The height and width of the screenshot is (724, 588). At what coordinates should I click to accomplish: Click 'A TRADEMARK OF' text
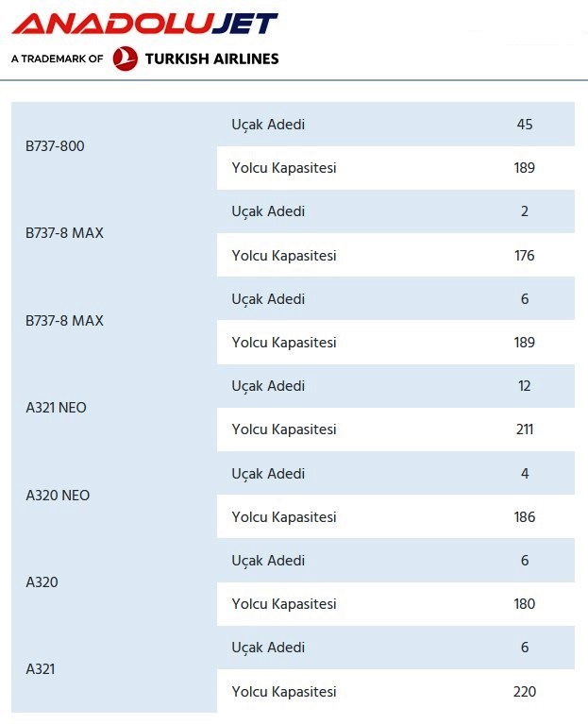58,59
